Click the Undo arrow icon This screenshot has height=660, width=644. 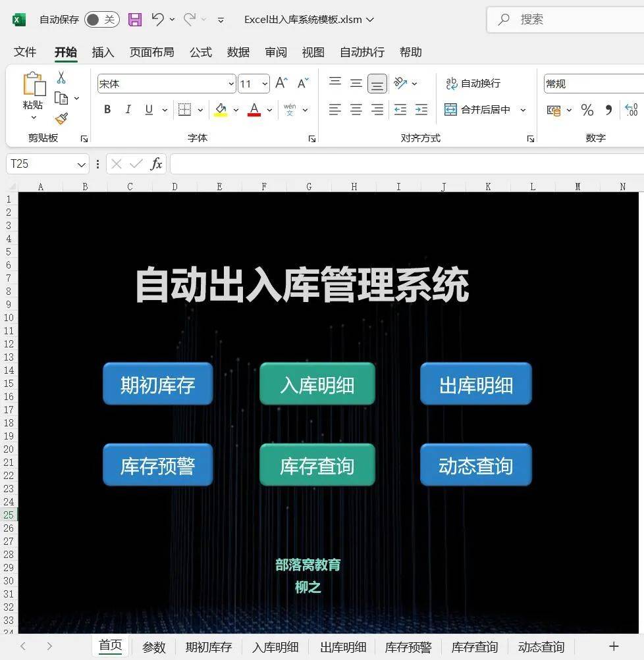coord(158,19)
